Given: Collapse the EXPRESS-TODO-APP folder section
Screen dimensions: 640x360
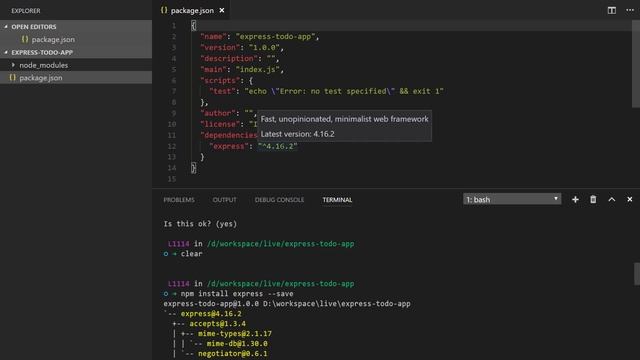Looking at the screenshot, I should click(x=6, y=52).
